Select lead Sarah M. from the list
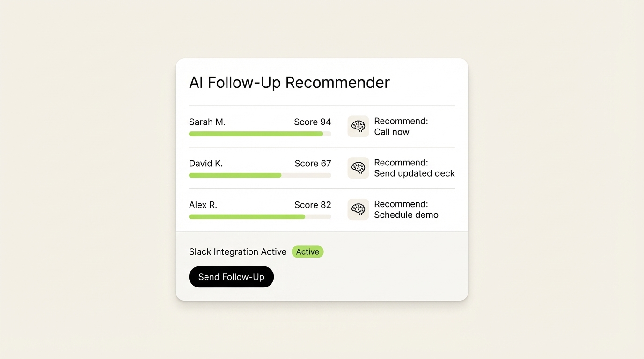 207,122
